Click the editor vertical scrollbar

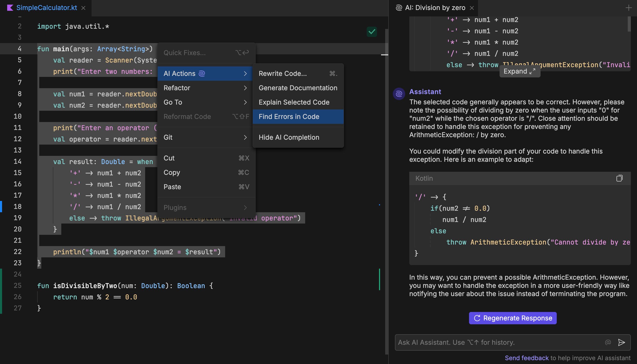pos(386,179)
